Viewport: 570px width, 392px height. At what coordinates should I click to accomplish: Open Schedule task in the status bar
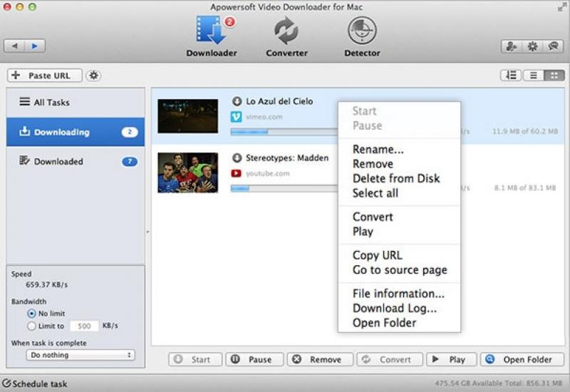coord(35,383)
